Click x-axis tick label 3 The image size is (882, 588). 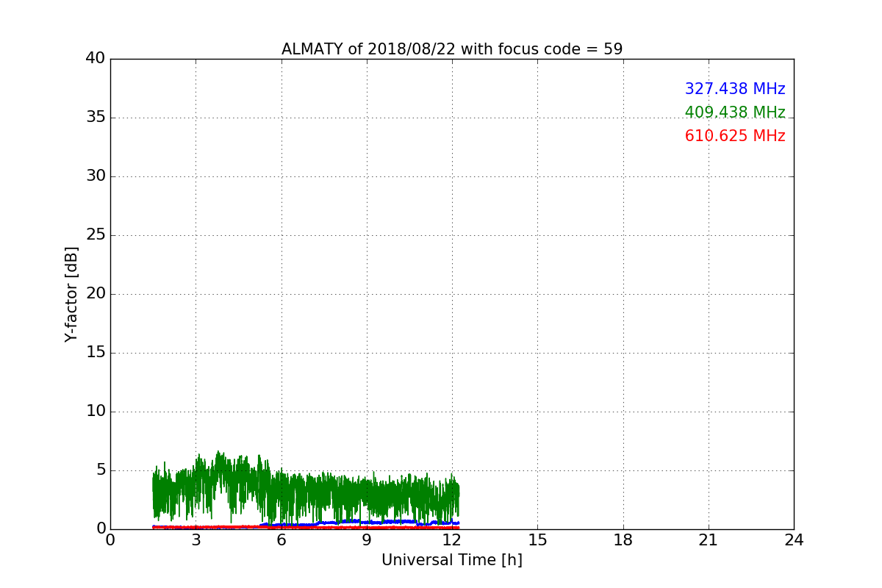(x=196, y=540)
